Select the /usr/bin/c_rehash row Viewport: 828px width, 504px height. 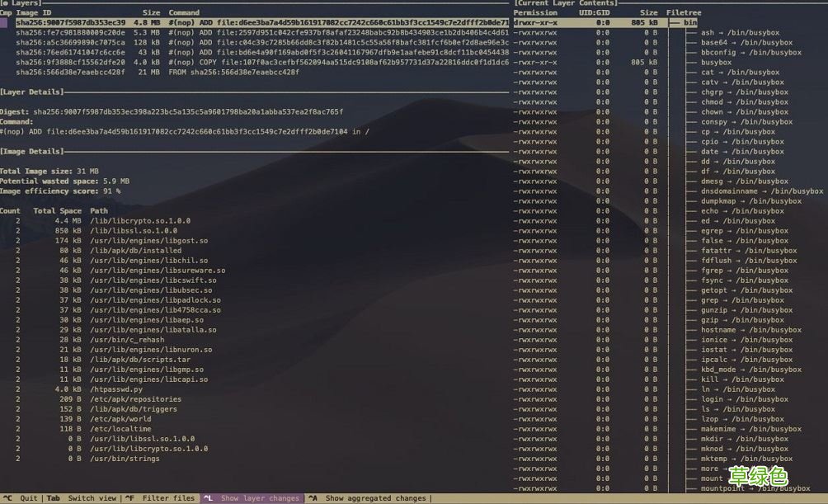point(90,340)
